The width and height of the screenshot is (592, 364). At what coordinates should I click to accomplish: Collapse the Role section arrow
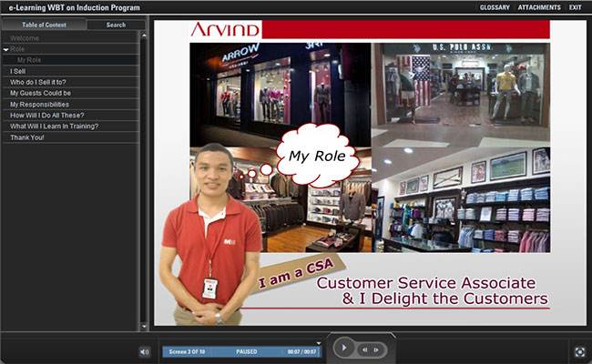click(5, 49)
